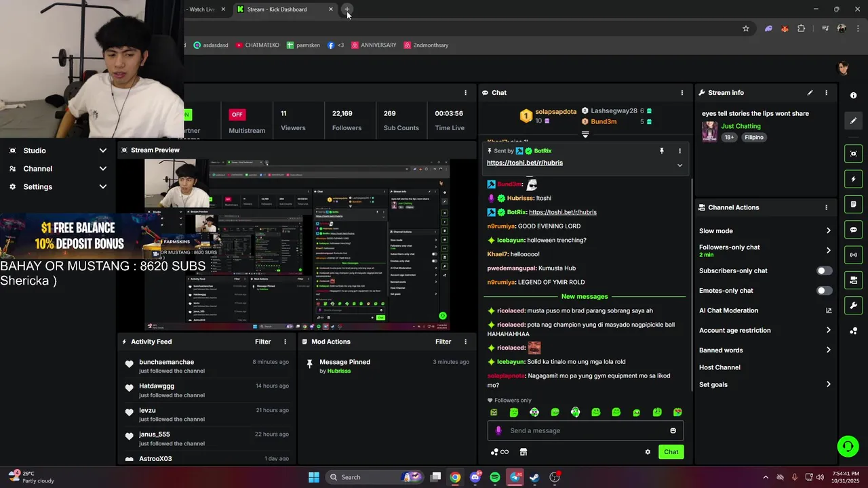Open Activity Feed Filter

263,342
